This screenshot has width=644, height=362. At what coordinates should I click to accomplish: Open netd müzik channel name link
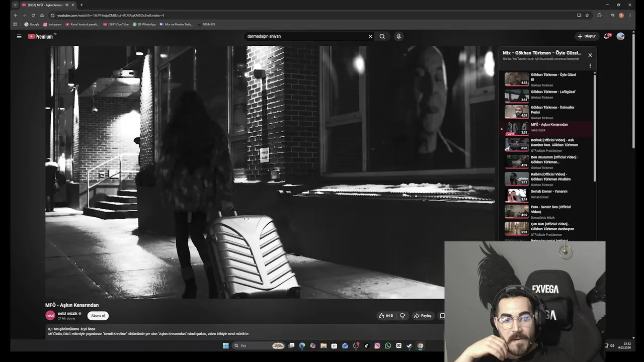pyautogui.click(x=67, y=313)
